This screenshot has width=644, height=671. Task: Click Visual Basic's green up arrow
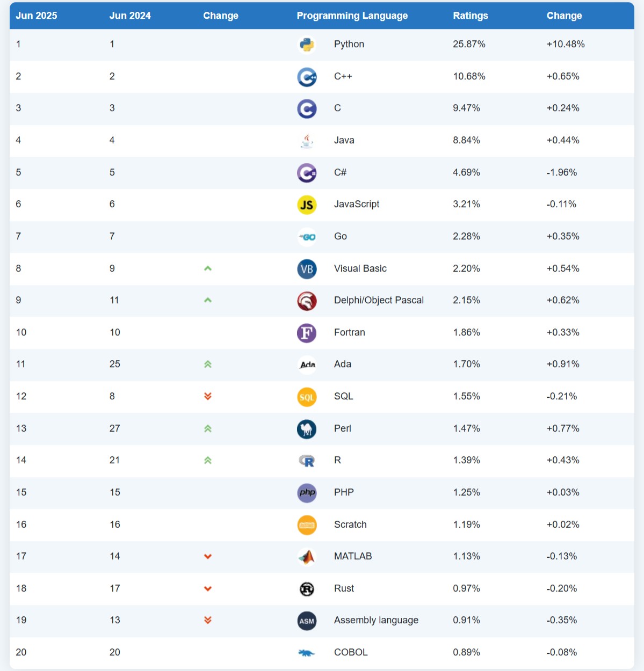point(208,268)
